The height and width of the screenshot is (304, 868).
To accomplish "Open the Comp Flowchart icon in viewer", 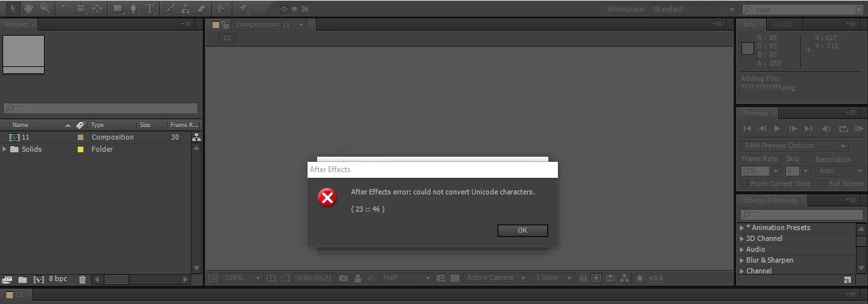I will pyautogui.click(x=625, y=278).
